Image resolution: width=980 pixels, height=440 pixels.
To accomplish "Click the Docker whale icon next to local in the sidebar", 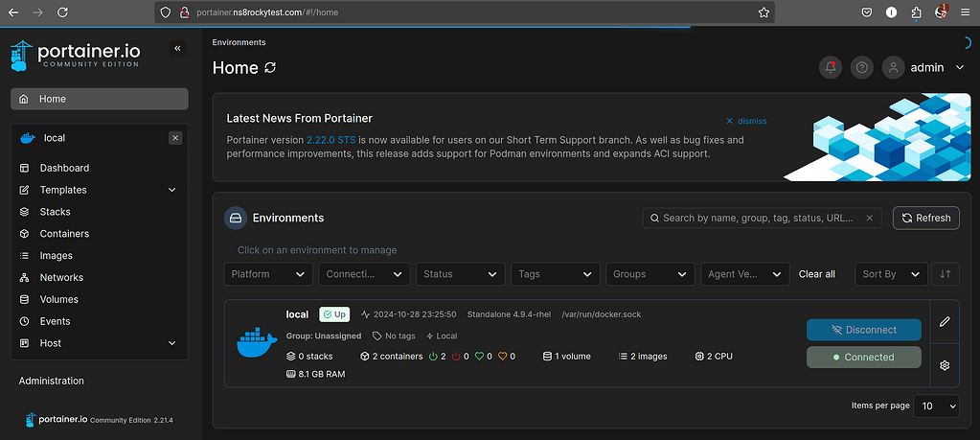I will point(28,138).
